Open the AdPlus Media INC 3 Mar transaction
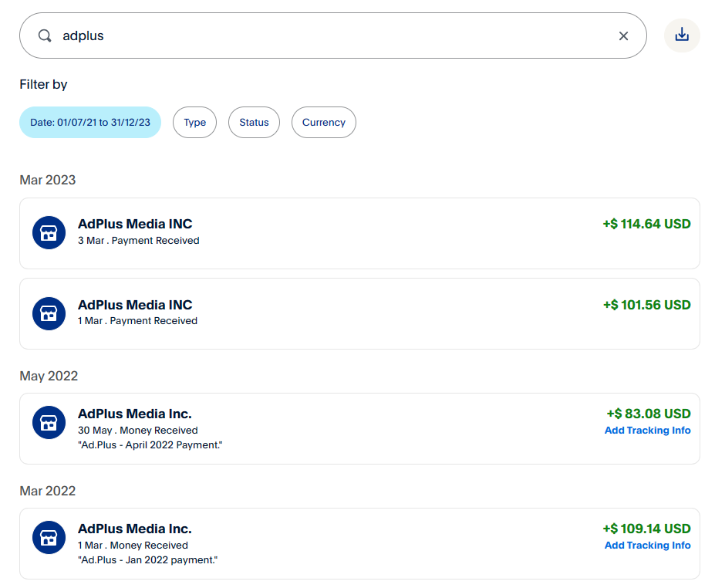This screenshot has width=715, height=588. [359, 233]
